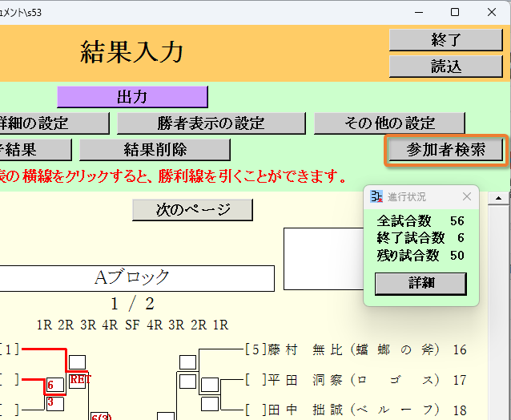This screenshot has height=420, width=511.
Task: Select player 田中 拙誠 entry
Action: click(353, 410)
